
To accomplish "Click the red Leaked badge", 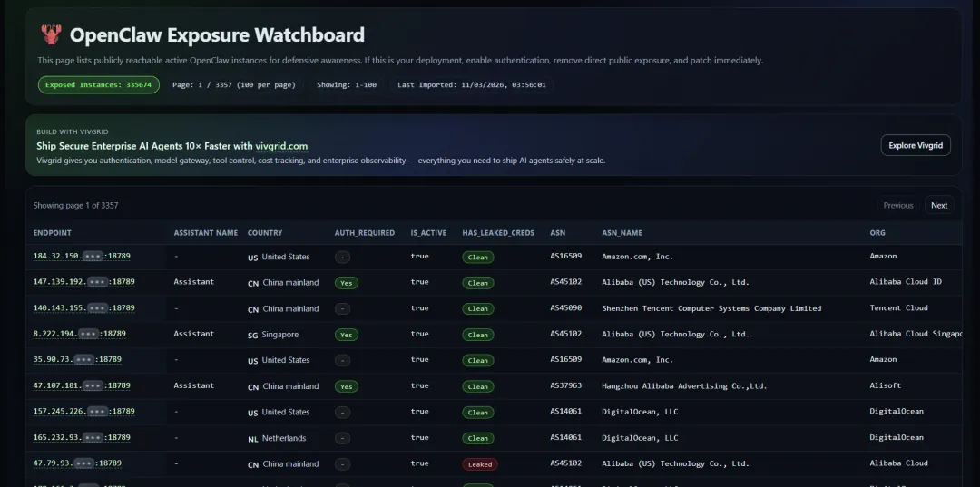I will tap(479, 464).
